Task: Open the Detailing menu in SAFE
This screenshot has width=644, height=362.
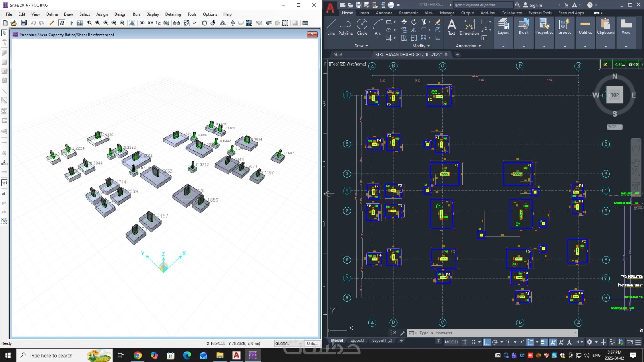Action: point(173,14)
